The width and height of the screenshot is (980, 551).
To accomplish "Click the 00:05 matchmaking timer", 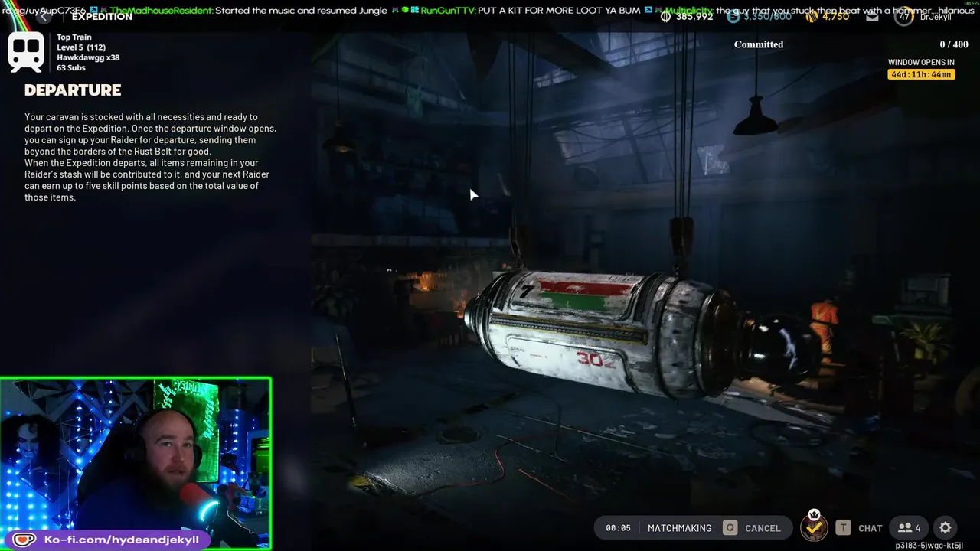I will click(x=618, y=528).
